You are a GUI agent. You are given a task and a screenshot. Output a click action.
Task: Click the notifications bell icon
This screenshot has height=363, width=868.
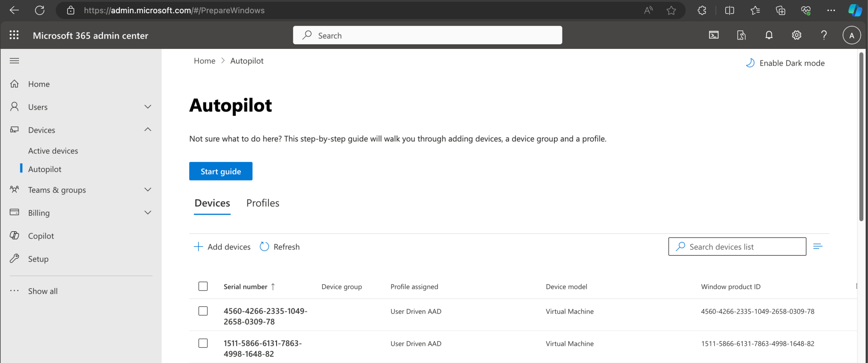(768, 35)
